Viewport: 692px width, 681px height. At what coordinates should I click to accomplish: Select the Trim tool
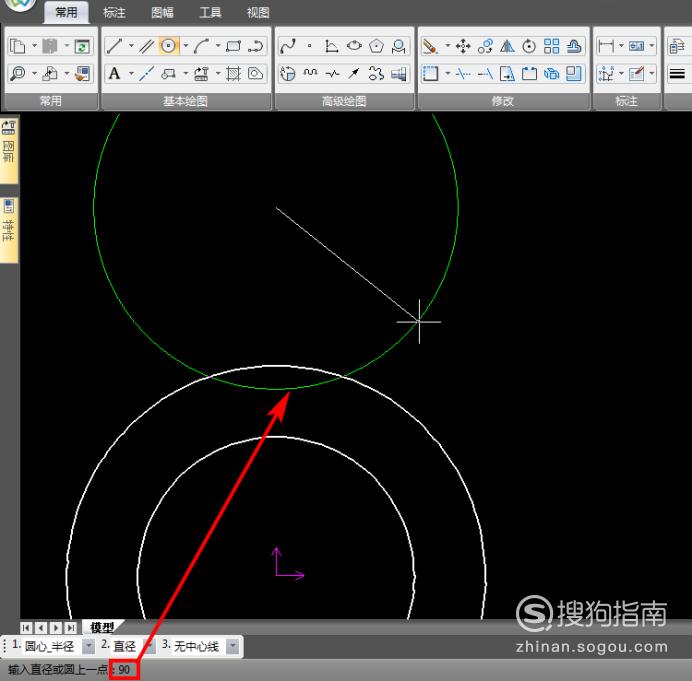coord(463,73)
